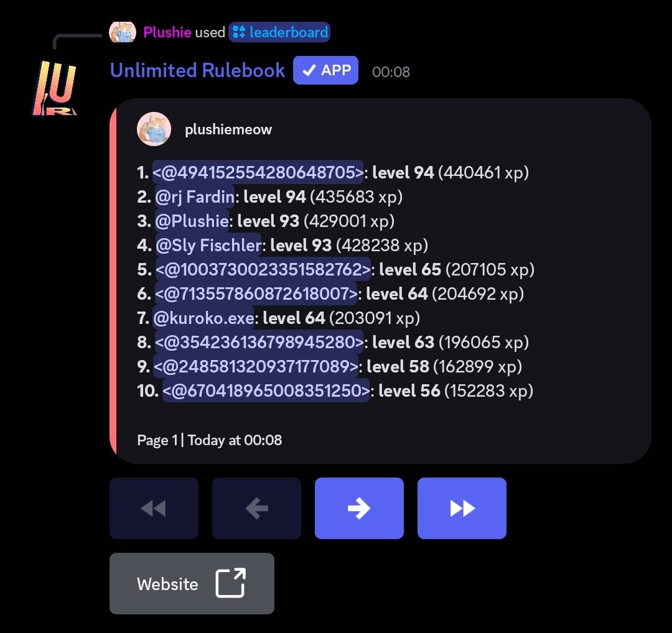Open the @Plushie mention in rank three
The height and width of the screenshot is (633, 672).
(192, 221)
